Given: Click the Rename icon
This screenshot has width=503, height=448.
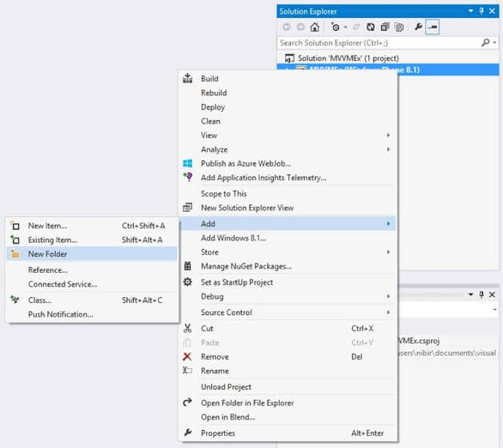Looking at the screenshot, I should click(187, 370).
